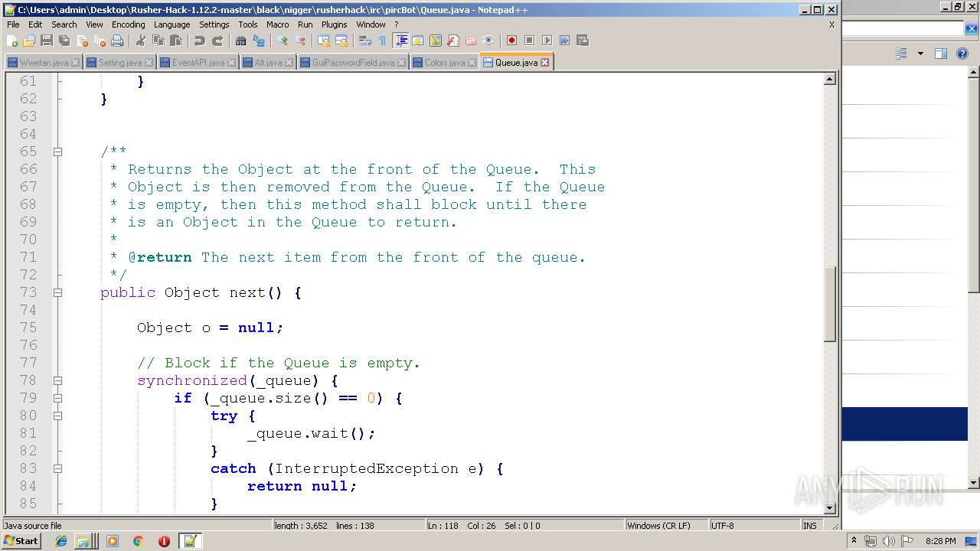The width and height of the screenshot is (980, 551).
Task: Collapse the catch block at line 83
Action: 57,468
